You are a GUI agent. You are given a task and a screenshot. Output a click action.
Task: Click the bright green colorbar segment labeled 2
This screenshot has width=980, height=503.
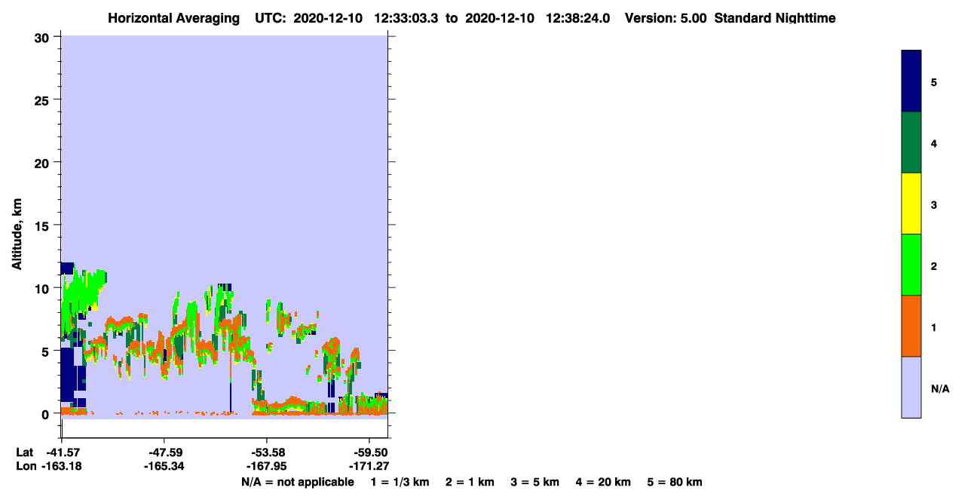(911, 265)
